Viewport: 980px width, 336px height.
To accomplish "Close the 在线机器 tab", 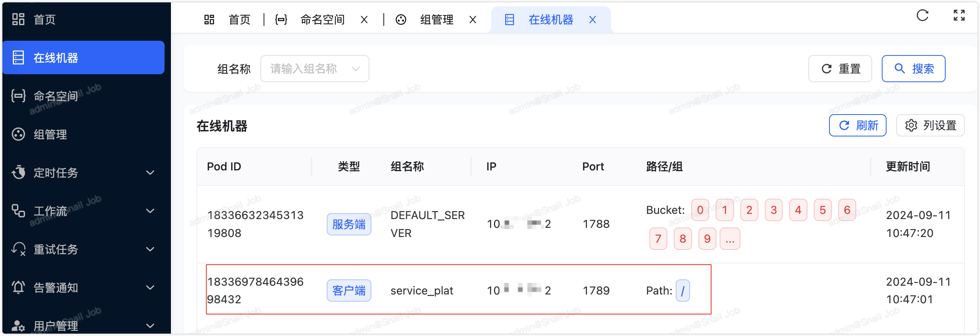I will coord(592,20).
